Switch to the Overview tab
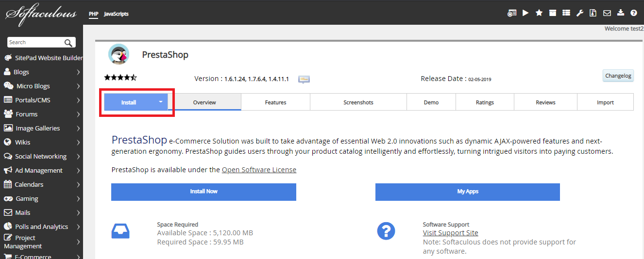 (x=204, y=102)
